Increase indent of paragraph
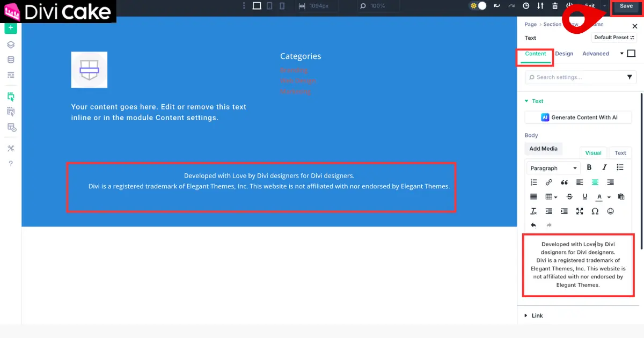Image resolution: width=644 pixels, height=338 pixels. coord(564,211)
